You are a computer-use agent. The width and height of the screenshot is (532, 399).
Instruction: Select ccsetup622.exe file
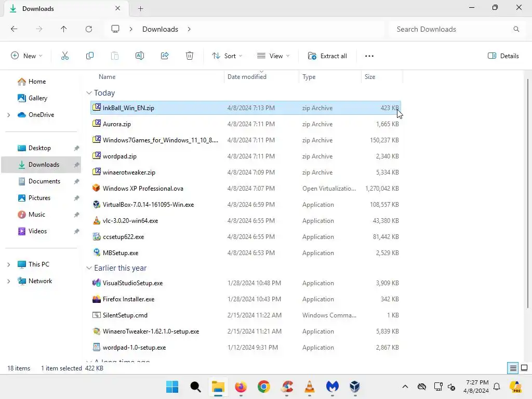point(246,237)
